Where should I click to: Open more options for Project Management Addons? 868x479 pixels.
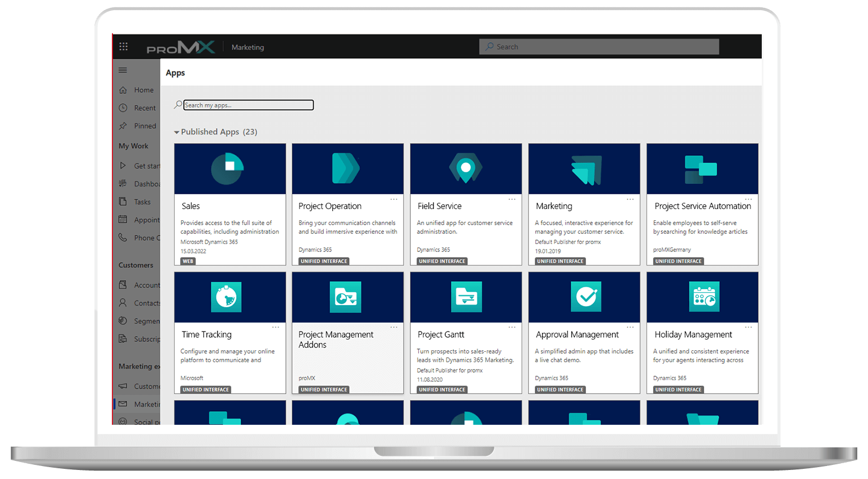click(394, 327)
